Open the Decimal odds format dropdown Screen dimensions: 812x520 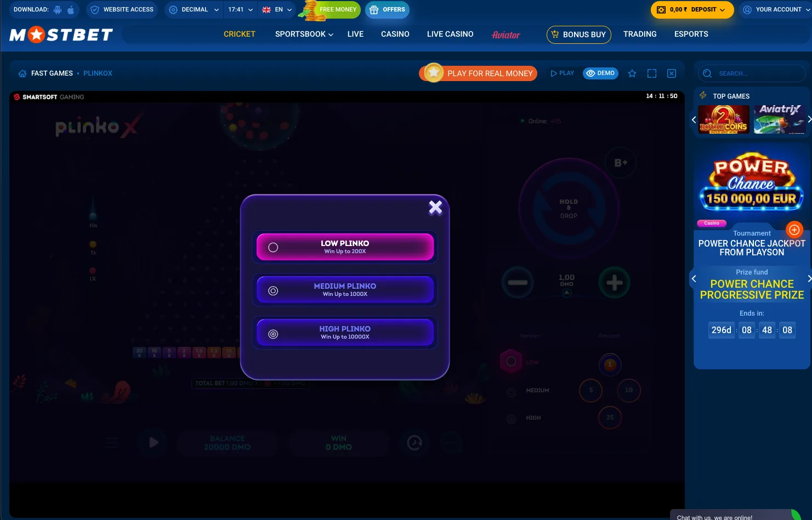click(x=194, y=10)
